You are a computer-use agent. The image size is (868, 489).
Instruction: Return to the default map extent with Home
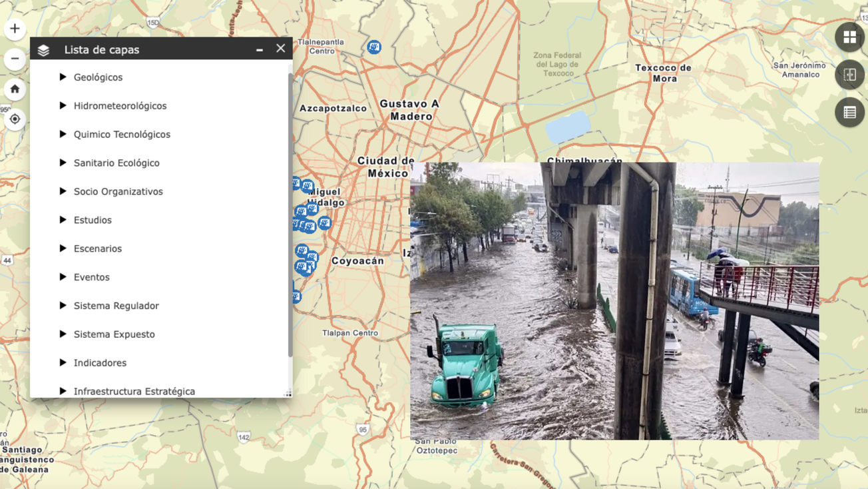pos(15,89)
